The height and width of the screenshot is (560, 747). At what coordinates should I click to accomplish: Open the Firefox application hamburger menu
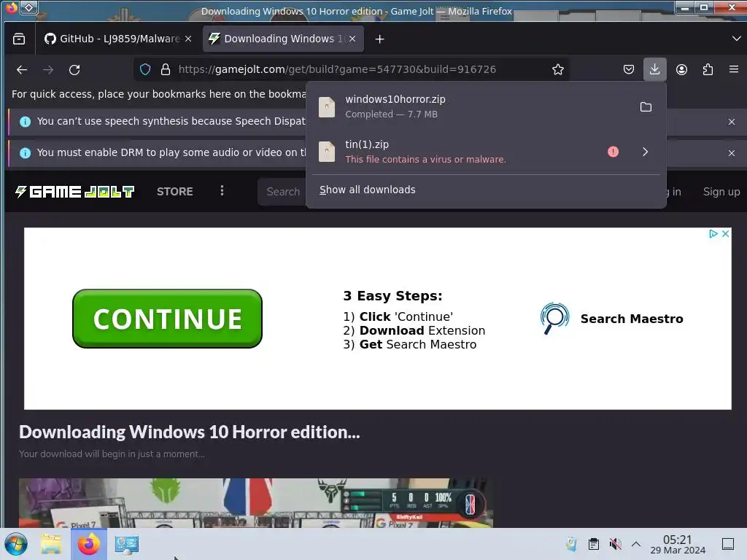pos(734,69)
